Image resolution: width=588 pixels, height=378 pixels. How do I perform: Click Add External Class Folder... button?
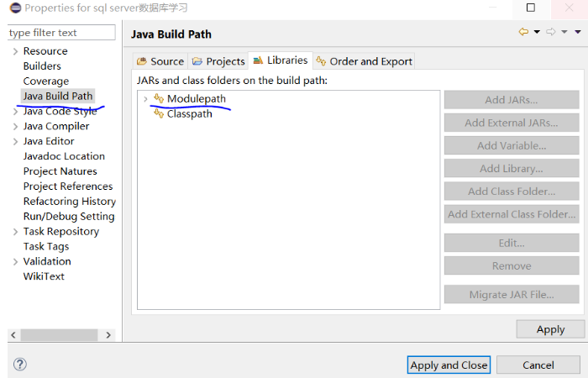[x=512, y=214]
